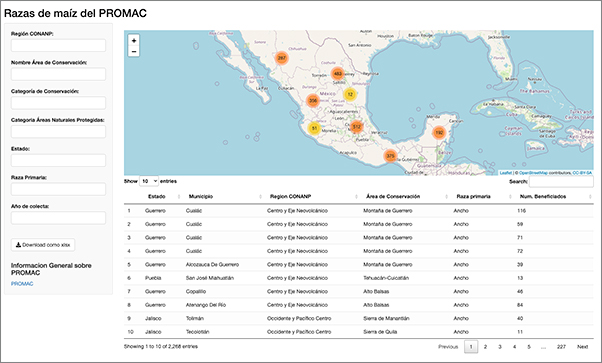
Task: Zoom out on the map
Action: click(x=134, y=51)
